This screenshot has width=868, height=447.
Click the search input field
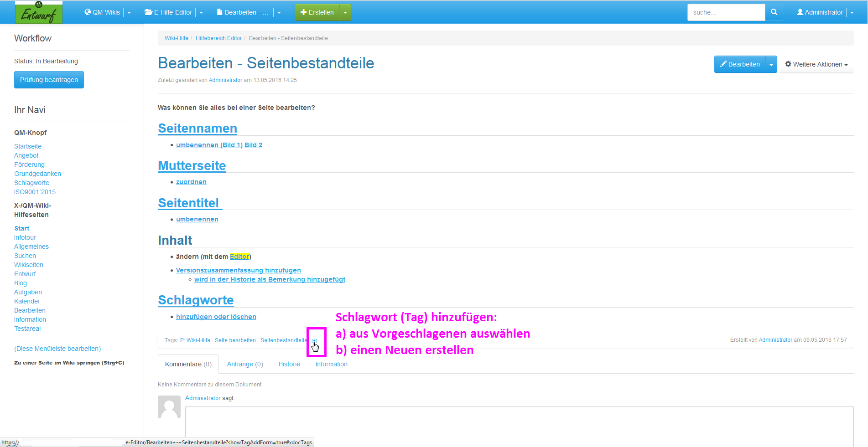click(726, 12)
